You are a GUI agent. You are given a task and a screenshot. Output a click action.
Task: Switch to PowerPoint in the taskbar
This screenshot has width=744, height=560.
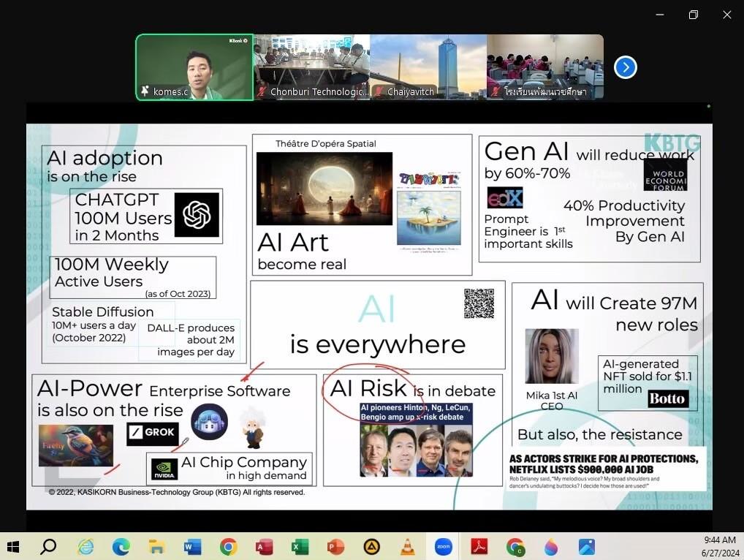pos(335,546)
